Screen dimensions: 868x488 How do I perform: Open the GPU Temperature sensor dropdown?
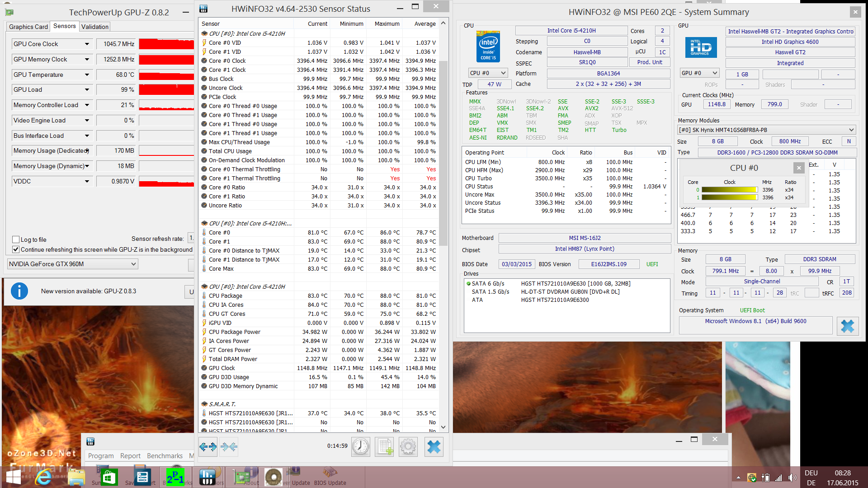[x=87, y=75]
